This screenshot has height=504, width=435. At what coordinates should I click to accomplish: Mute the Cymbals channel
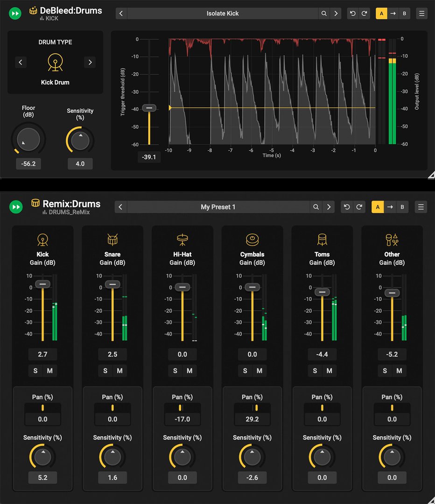coord(260,371)
